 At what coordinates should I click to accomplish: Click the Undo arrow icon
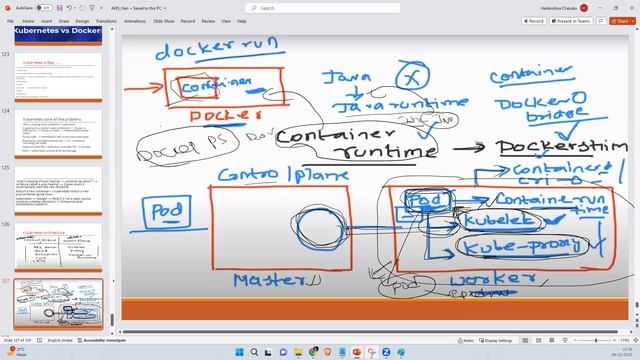pos(69,8)
